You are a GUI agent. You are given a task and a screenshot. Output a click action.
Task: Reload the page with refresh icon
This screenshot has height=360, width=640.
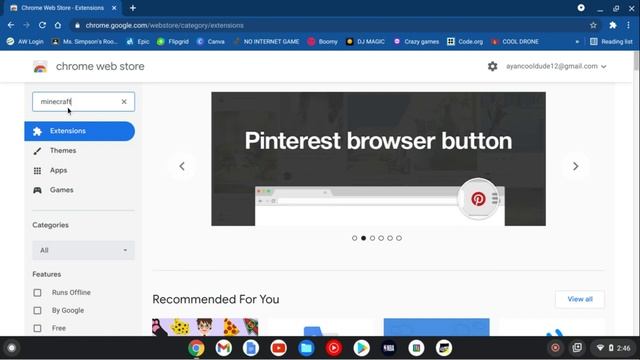(42, 25)
